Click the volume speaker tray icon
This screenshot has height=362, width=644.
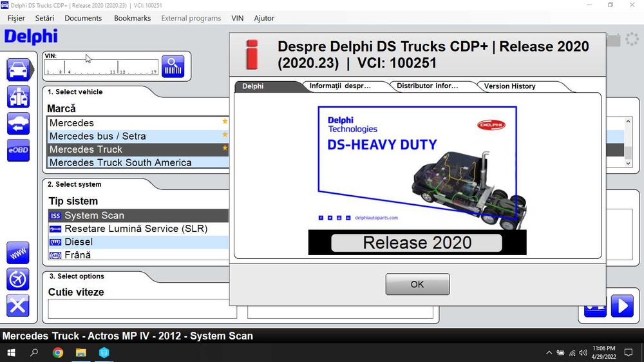[583, 352]
